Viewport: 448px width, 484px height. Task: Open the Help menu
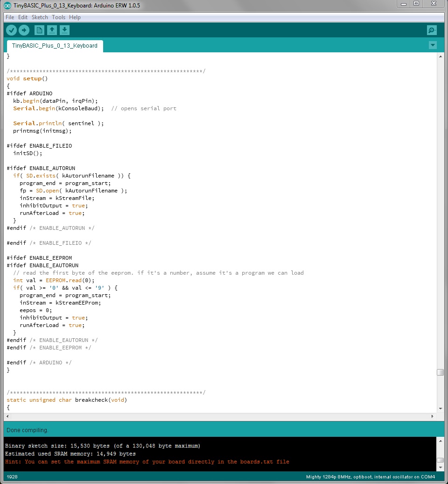tap(75, 17)
